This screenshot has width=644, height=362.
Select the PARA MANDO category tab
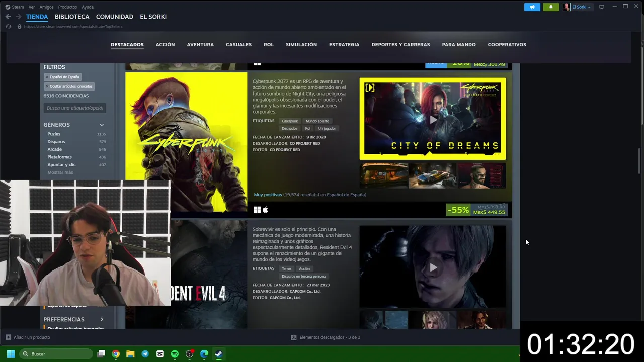[459, 45]
